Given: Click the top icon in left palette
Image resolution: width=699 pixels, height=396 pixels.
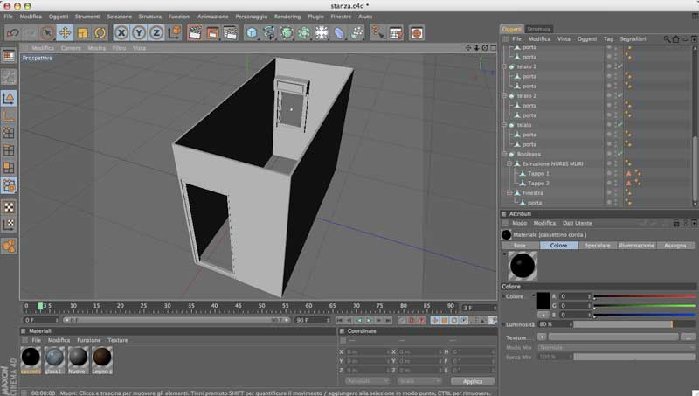Looking at the screenshot, I should [8, 56].
